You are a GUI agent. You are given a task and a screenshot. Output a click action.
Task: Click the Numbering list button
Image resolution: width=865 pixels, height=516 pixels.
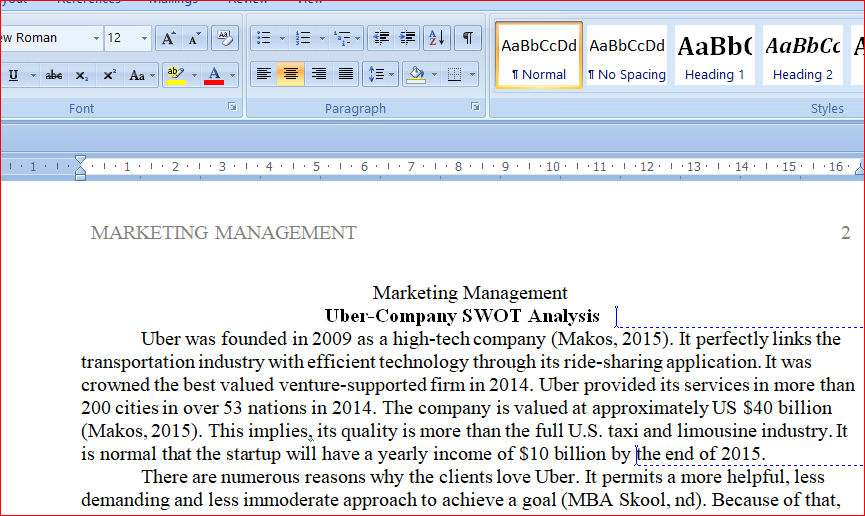coord(303,38)
